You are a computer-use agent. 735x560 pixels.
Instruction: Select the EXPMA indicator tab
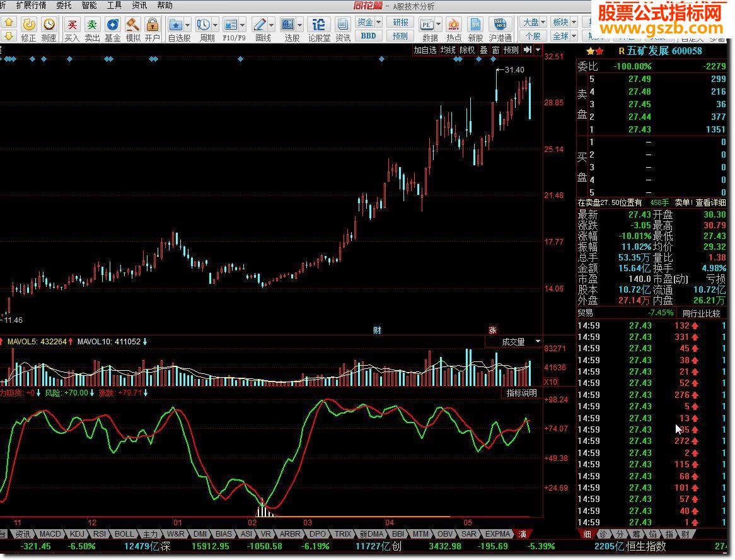point(498,534)
